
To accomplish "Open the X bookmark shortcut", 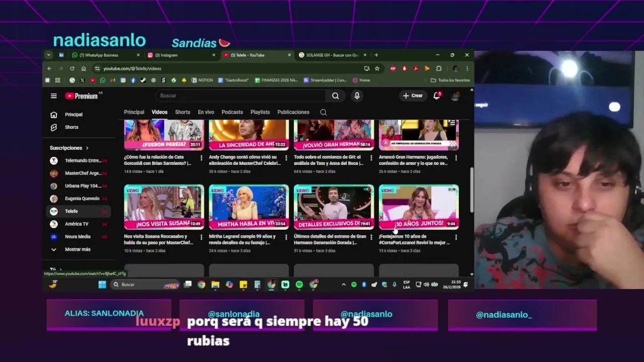I will (82, 80).
